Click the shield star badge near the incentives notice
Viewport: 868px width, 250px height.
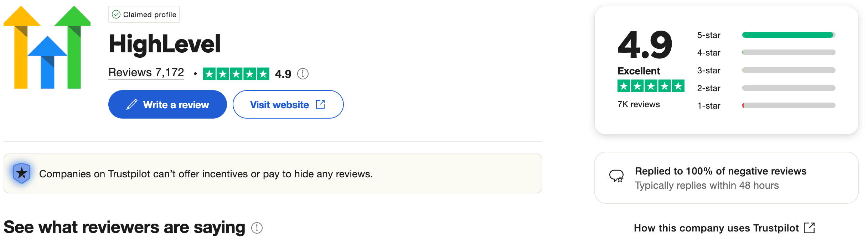(21, 173)
